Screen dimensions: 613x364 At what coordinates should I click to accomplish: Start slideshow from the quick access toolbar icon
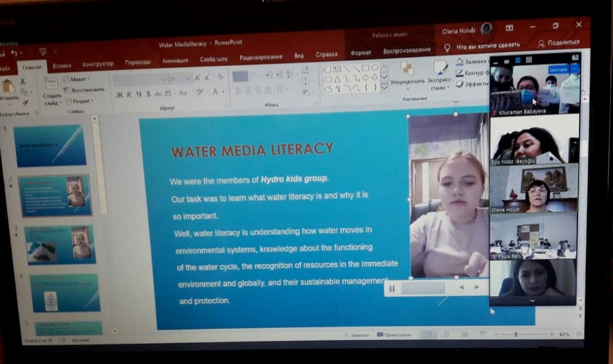(43, 51)
